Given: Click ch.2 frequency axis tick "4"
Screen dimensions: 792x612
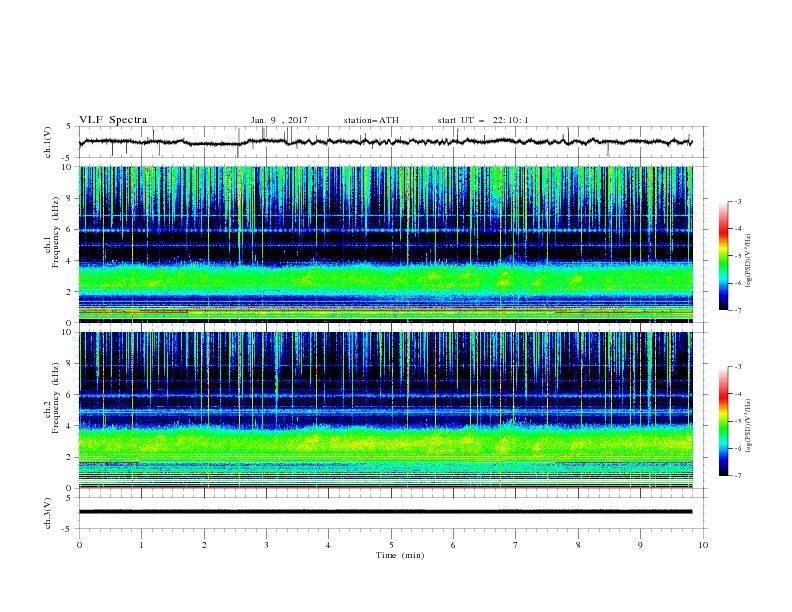Looking at the screenshot, I should 71,426.
